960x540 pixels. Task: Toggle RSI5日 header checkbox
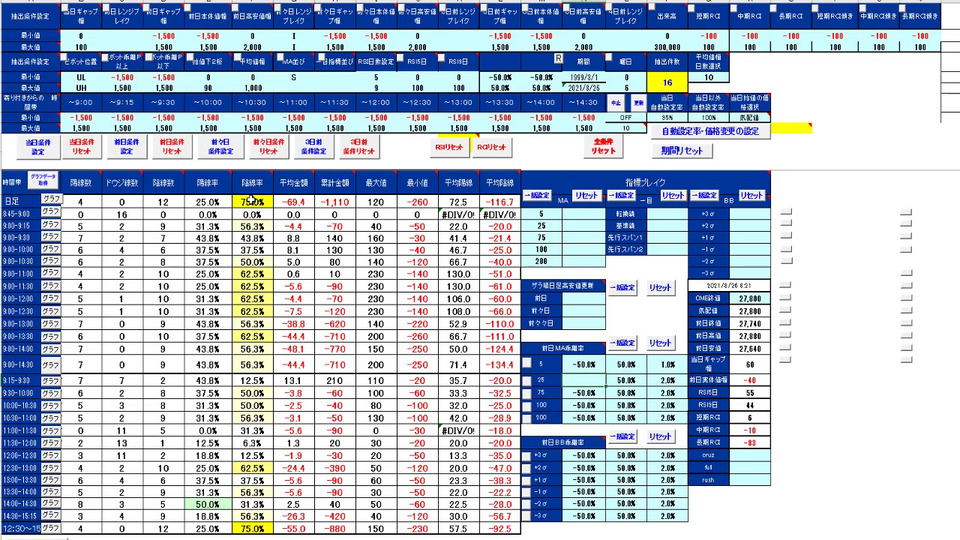400,58
